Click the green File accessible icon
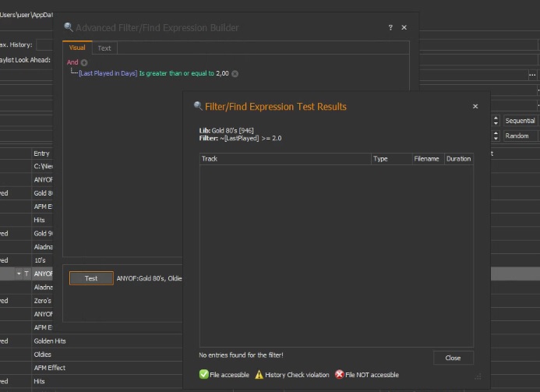 click(204, 375)
